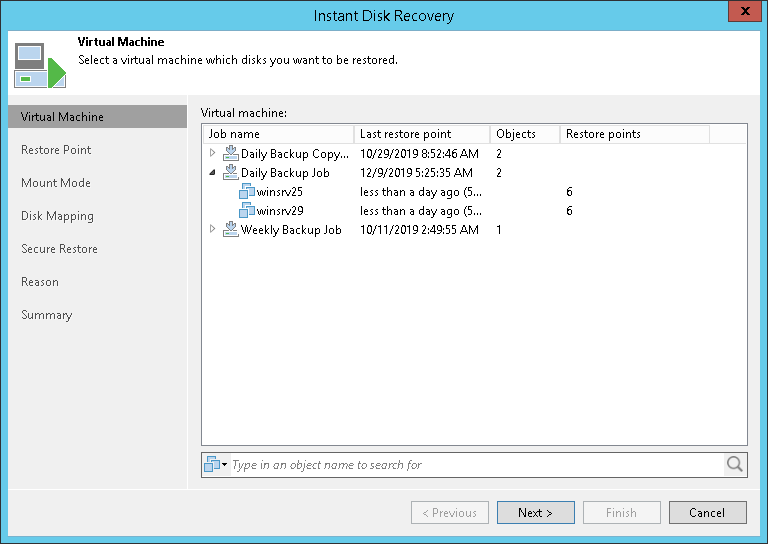Select the Weekly Backup Job row

(x=474, y=230)
